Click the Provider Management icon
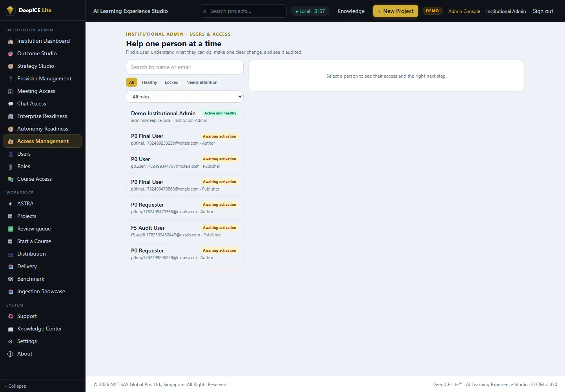The image size is (565, 392). pos(11,79)
